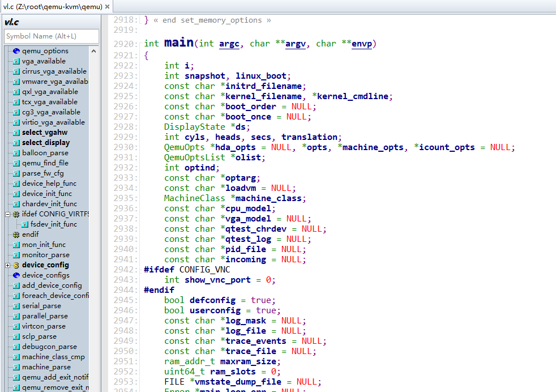Collapse the ifdef CONFIG_VIRTFS tree node

coord(8,214)
